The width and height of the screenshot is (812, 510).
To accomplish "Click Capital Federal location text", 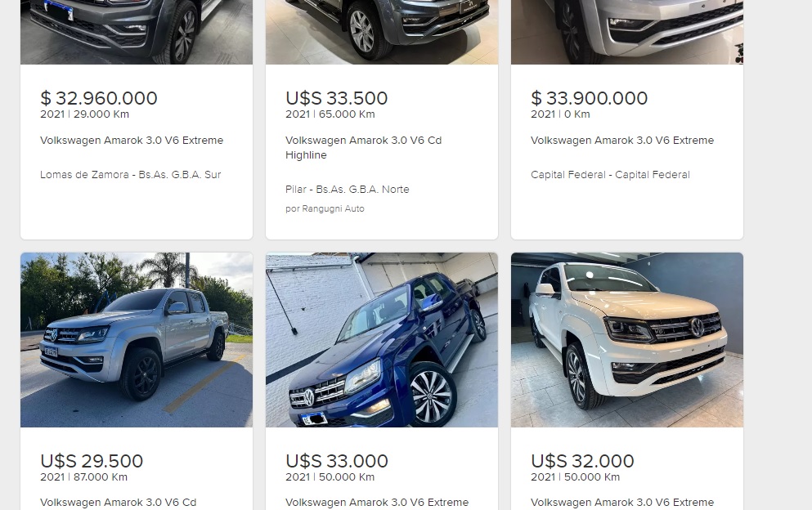I will [610, 174].
